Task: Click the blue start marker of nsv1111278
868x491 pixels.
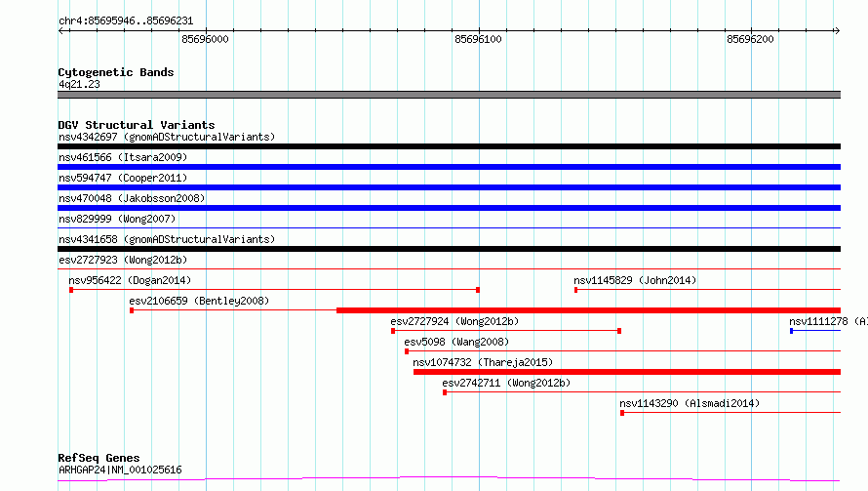Action: pos(792,331)
